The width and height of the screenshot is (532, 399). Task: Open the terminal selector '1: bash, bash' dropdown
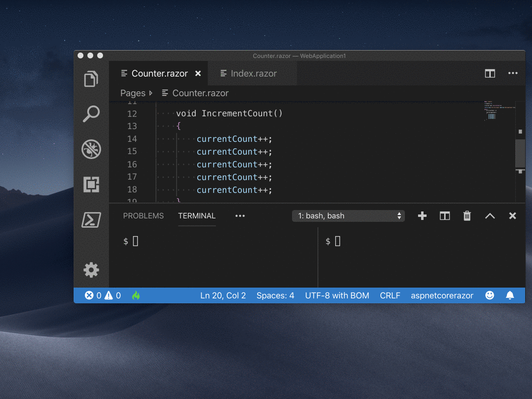pyautogui.click(x=348, y=216)
